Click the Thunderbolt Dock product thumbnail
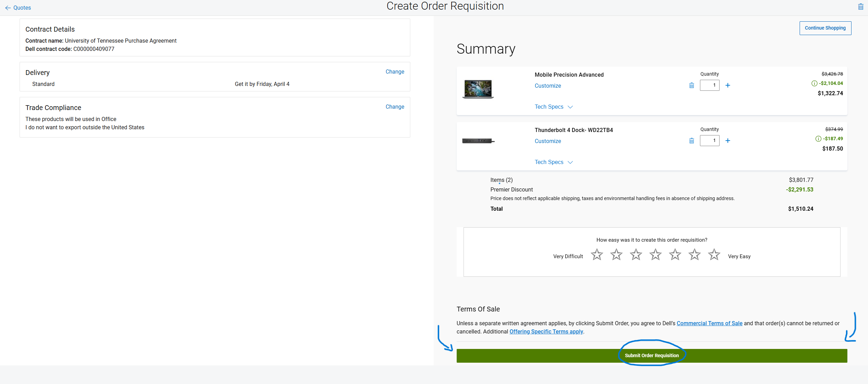Screen dimensions: 868x384 (x=478, y=141)
